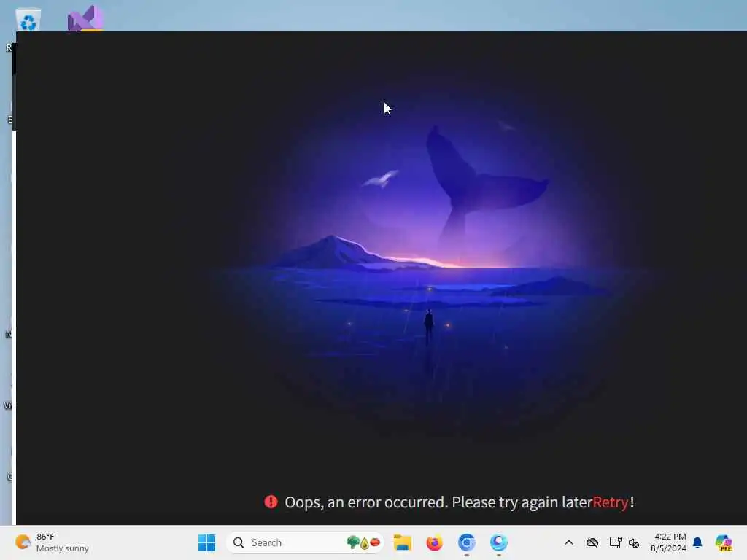Screen dimensions: 747x560
Task: Click the muted volume tray icon
Action: pos(634,542)
